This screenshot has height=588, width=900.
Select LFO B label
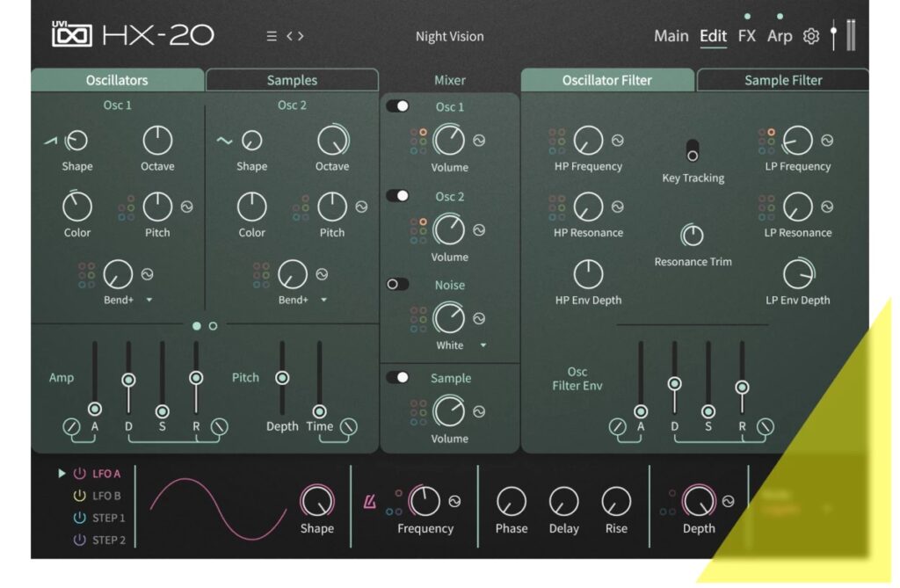click(106, 496)
